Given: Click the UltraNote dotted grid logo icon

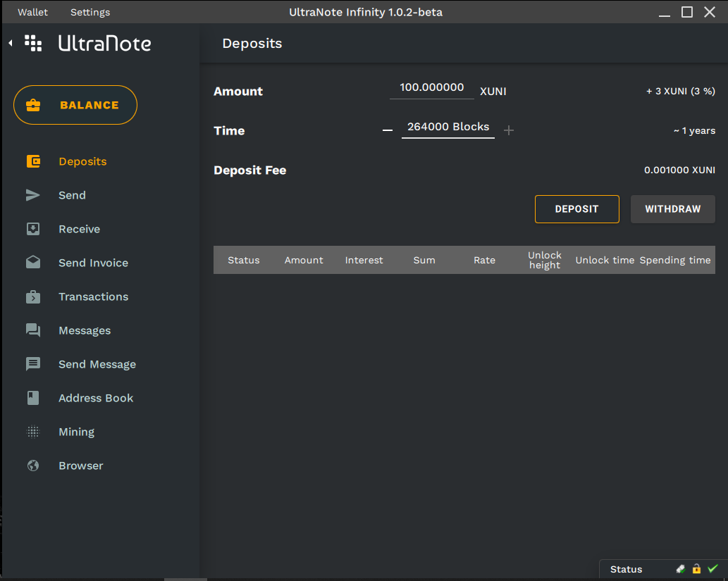Looking at the screenshot, I should (x=33, y=43).
